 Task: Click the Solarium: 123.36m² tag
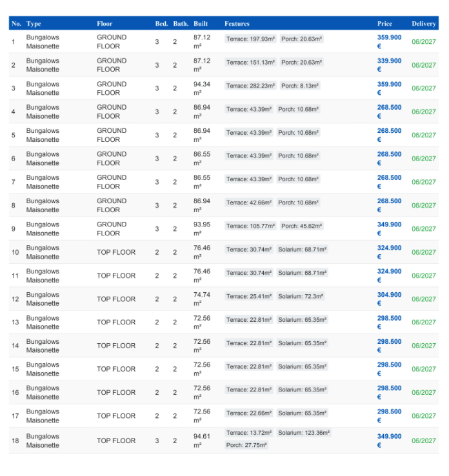(304, 433)
